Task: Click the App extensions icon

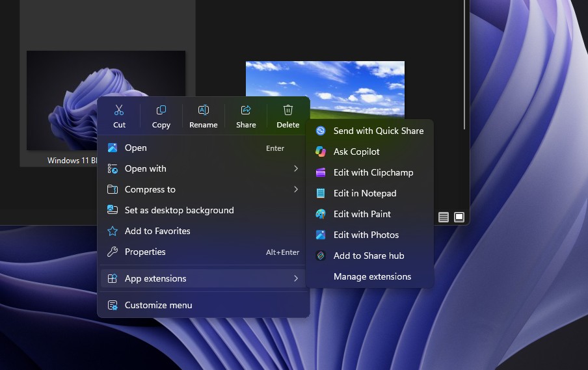Action: tap(113, 278)
